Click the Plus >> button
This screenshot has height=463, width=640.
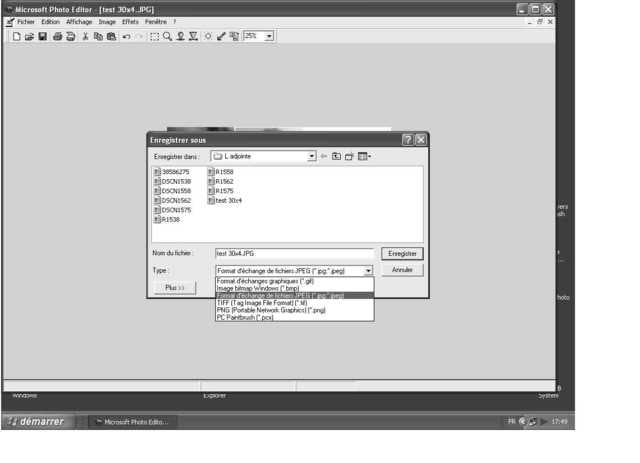pos(175,288)
